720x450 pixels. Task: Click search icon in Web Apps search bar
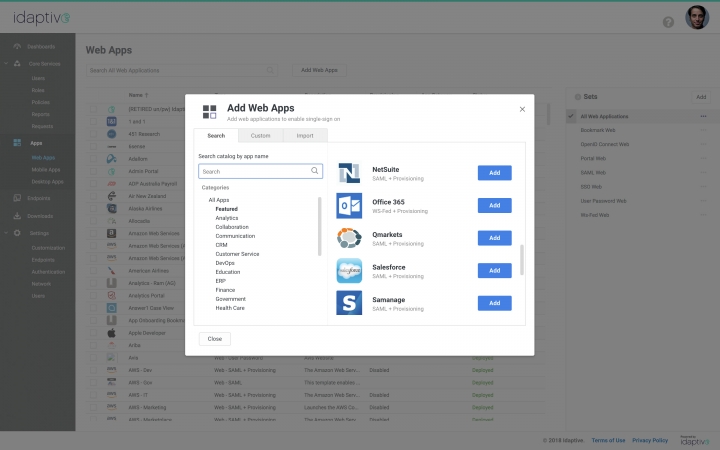[x=270, y=70]
